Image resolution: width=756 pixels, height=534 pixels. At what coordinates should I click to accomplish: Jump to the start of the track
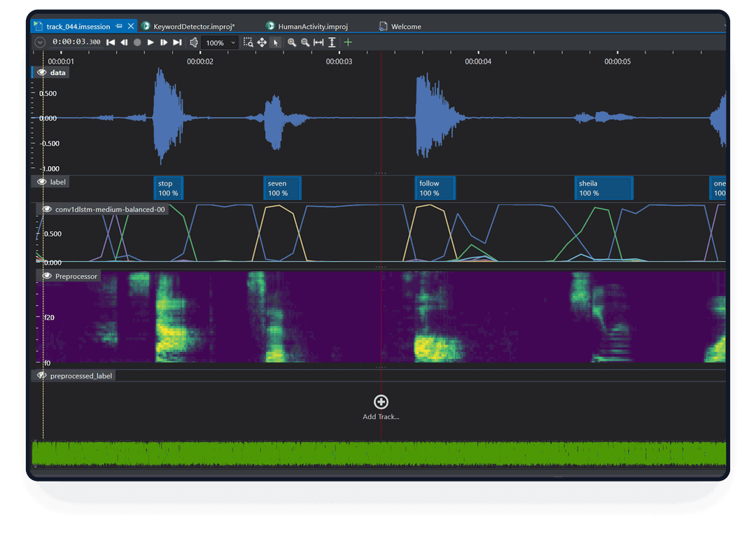click(x=111, y=43)
